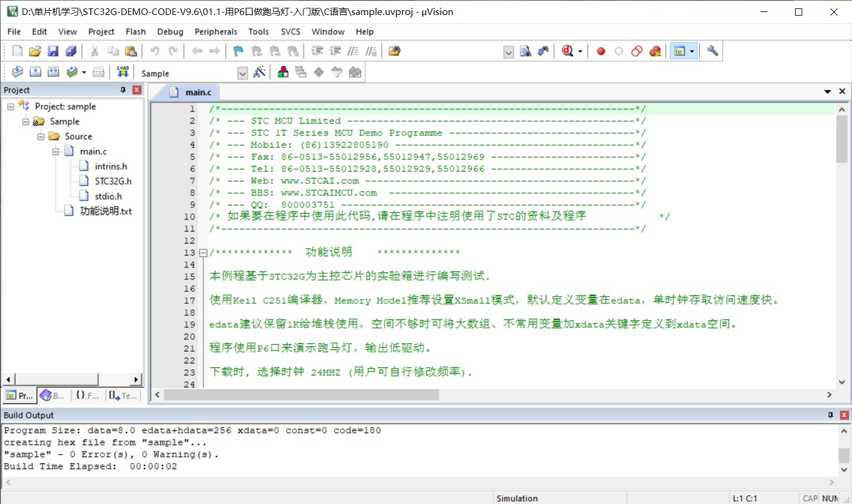Open Options for Target with the magic wand

tap(260, 73)
